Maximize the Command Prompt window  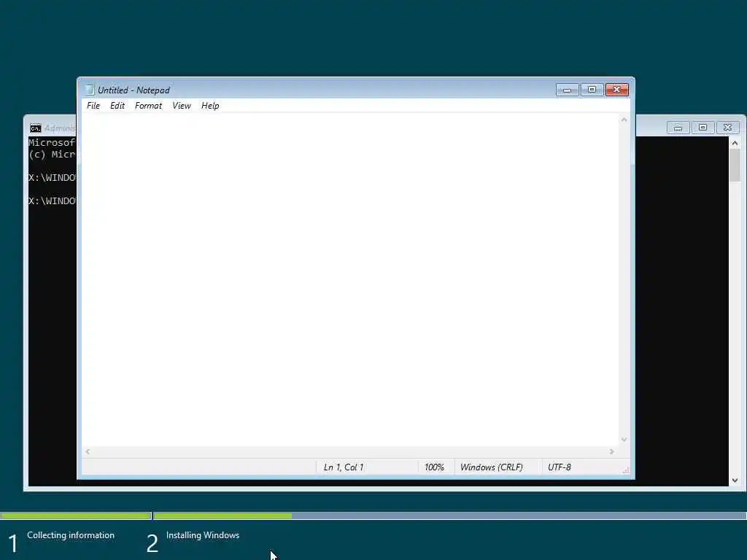pyautogui.click(x=703, y=128)
